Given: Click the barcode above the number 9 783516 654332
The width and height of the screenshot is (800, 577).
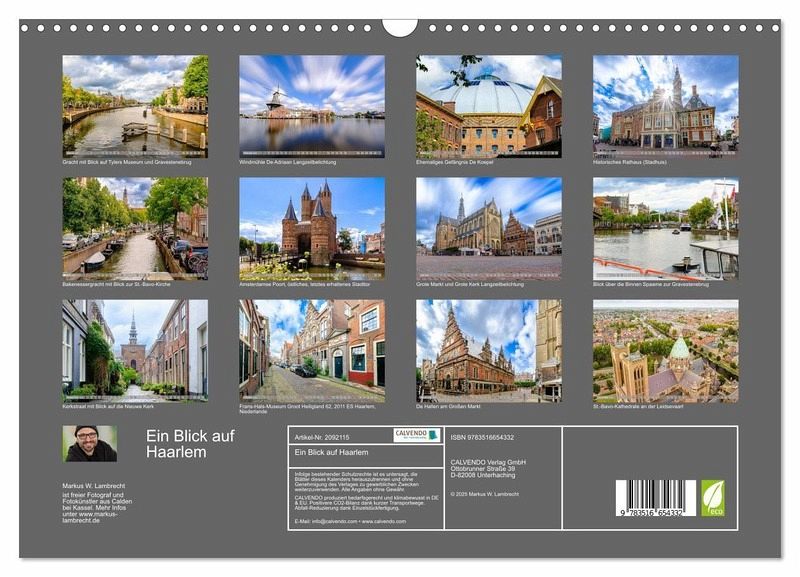Looking at the screenshot, I should point(656,493).
